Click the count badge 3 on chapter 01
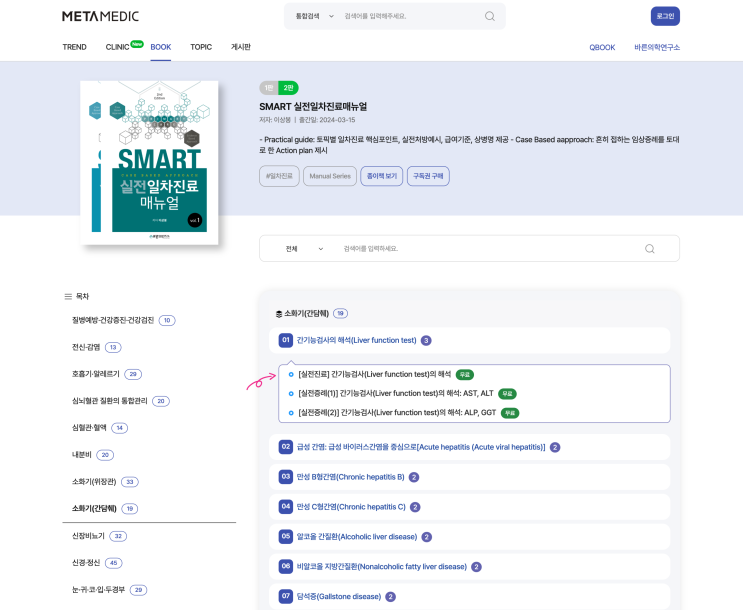The image size is (743, 610). click(x=426, y=340)
